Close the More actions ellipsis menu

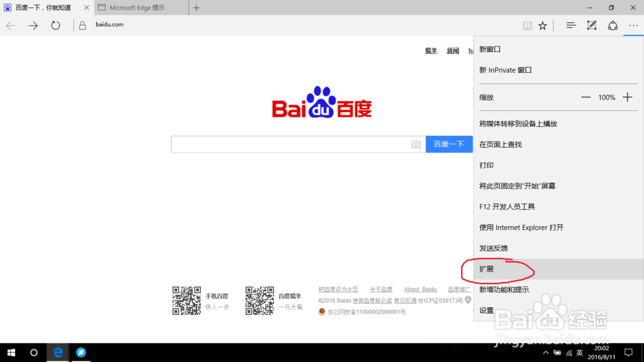point(633,26)
